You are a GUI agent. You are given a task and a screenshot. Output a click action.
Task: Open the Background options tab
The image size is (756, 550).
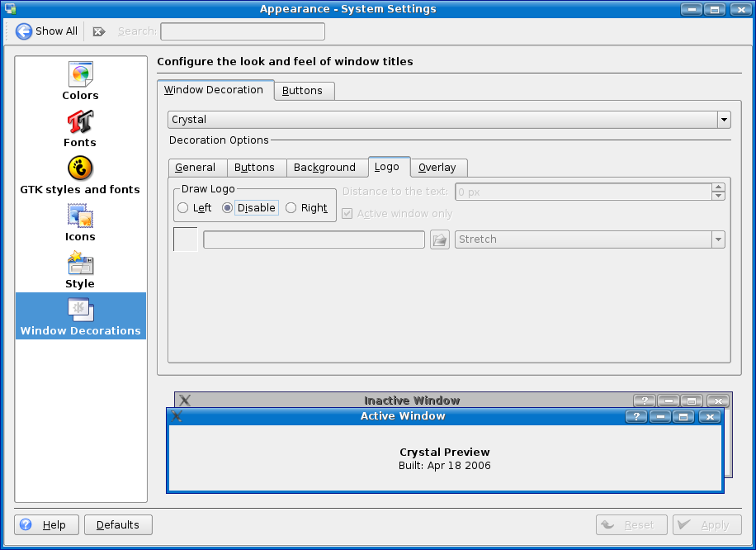[x=324, y=168]
